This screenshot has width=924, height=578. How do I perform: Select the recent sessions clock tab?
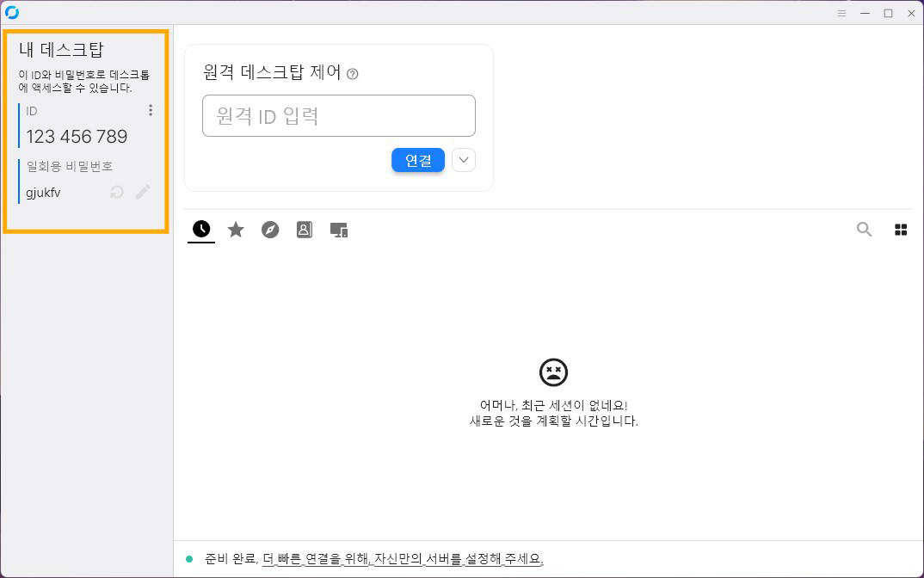coord(201,230)
